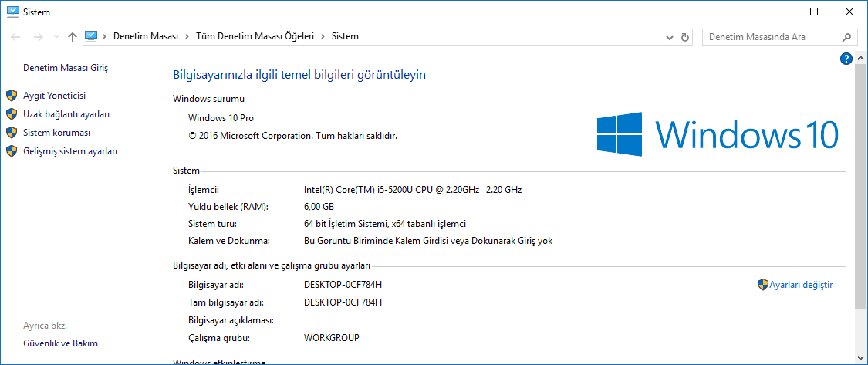The width and height of the screenshot is (868, 365).
Task: Click the shield icon beside Sistem koruması
Action: 12,133
